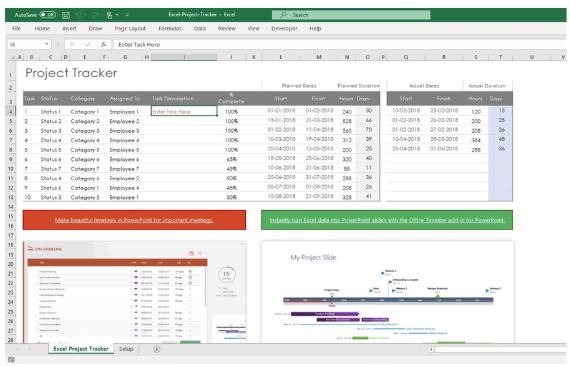Select column header L

(x=281, y=57)
